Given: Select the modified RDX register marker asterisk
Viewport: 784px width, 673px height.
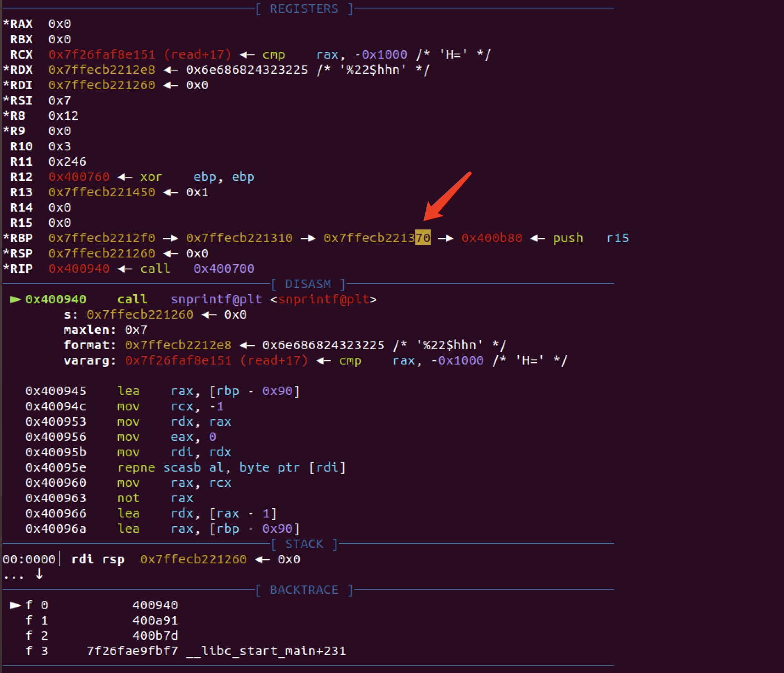Looking at the screenshot, I should click(x=5, y=70).
